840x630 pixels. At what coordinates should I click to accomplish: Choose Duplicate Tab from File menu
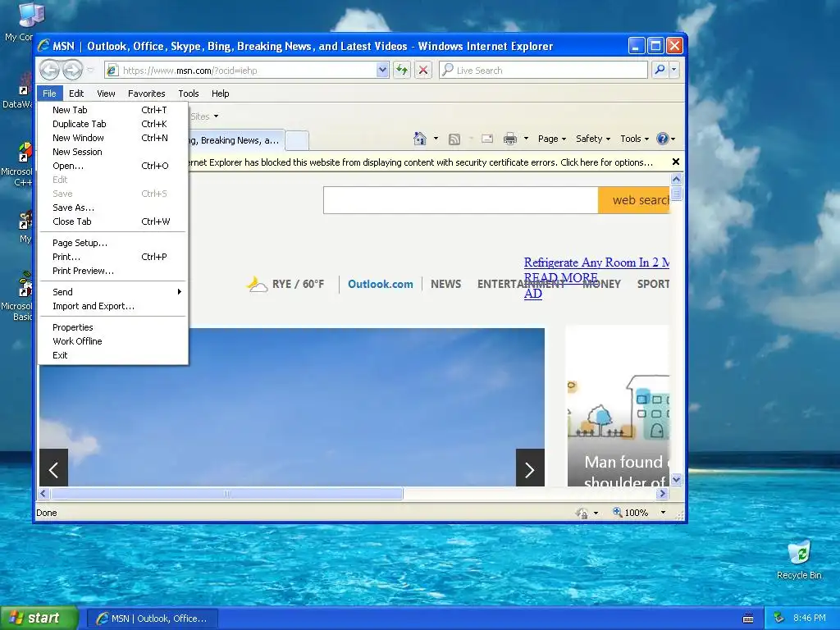tap(113, 124)
